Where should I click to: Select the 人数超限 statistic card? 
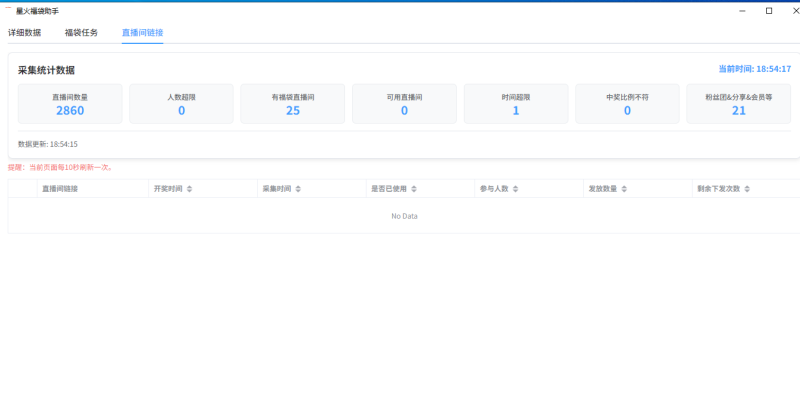[x=181, y=104]
